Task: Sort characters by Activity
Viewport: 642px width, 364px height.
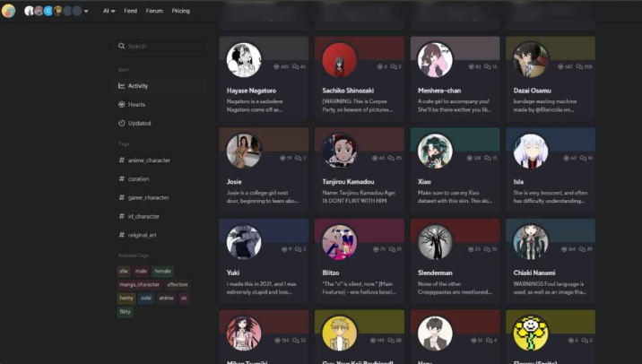Action: (x=137, y=86)
